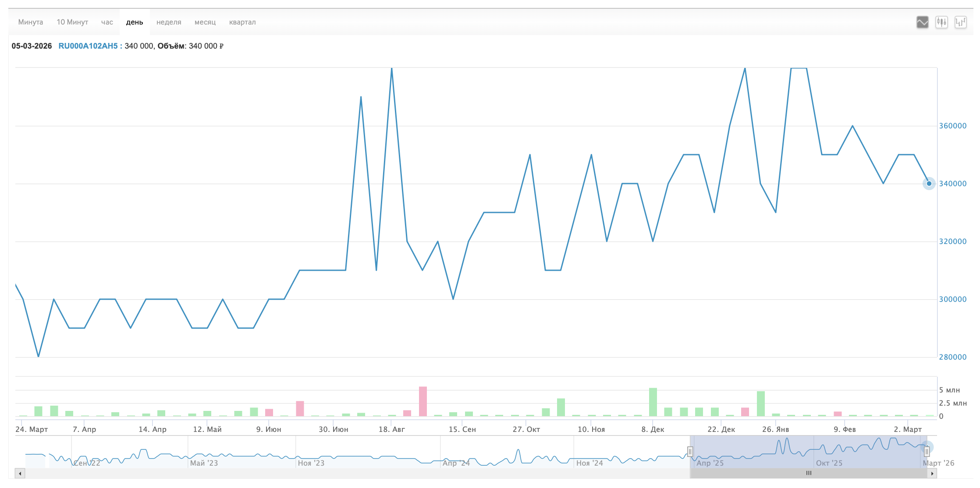Select the квартал interval tab
980x488 pixels.
242,22
